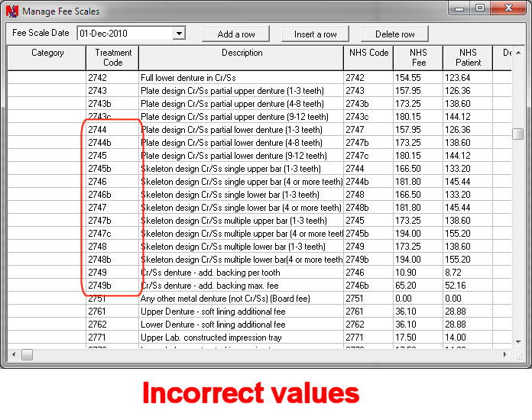Click the vertical scrollbar down arrow
This screenshot has width=532, height=420.
518,341
